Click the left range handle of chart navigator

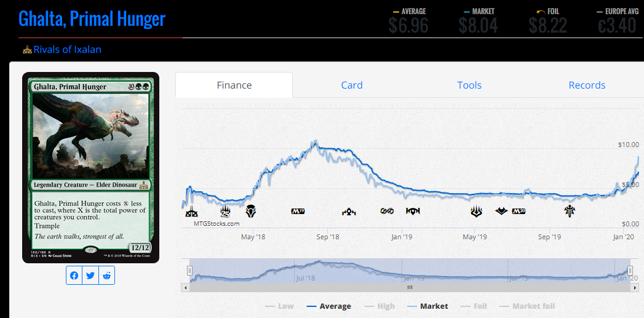(x=189, y=271)
